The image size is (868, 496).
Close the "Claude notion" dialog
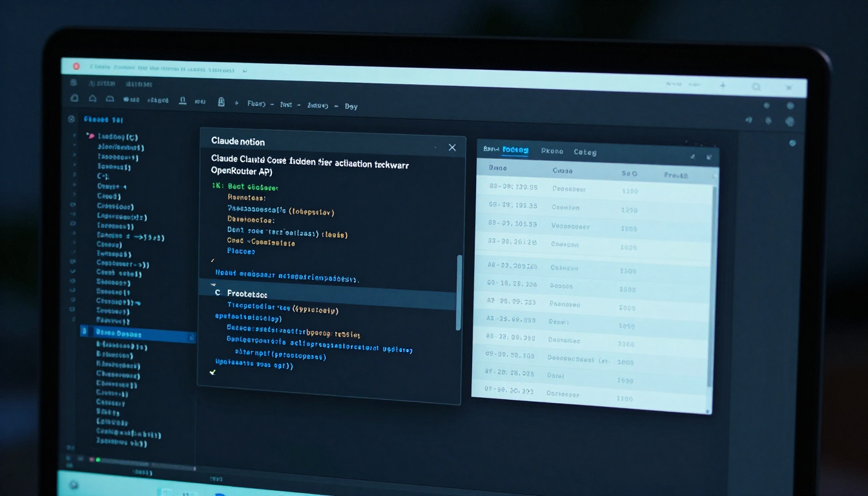tap(452, 148)
